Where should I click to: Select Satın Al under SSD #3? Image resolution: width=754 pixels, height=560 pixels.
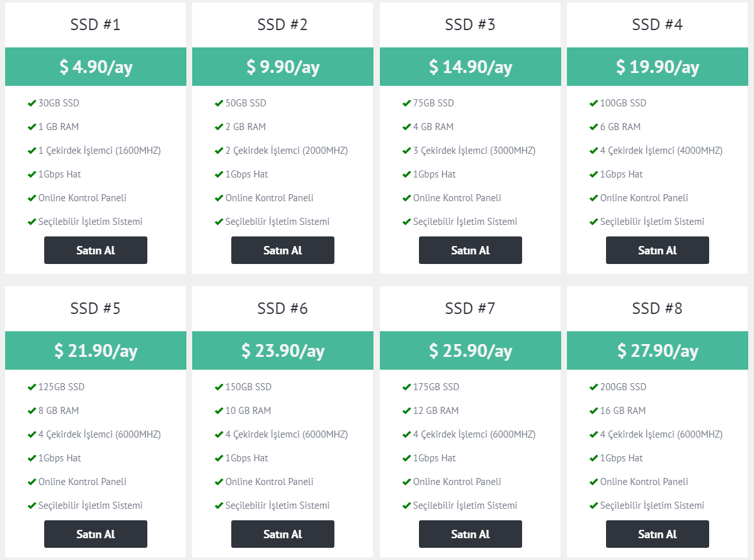click(x=470, y=250)
